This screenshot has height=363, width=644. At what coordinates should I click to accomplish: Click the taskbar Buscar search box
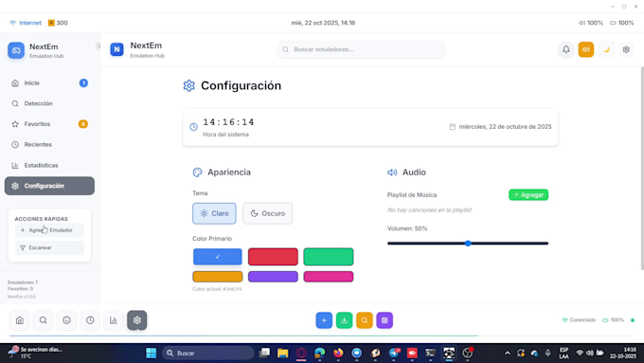coord(208,354)
